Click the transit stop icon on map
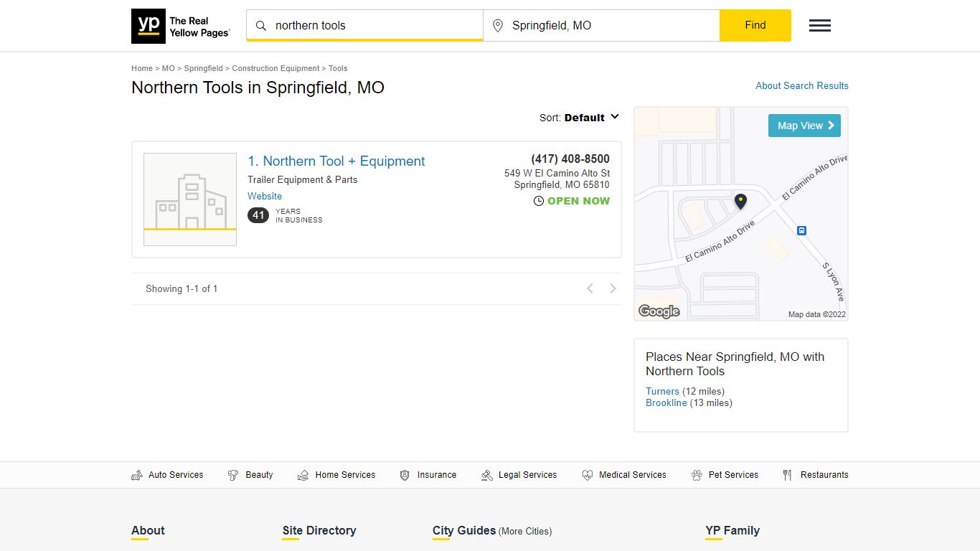This screenshot has height=551, width=980. [801, 230]
